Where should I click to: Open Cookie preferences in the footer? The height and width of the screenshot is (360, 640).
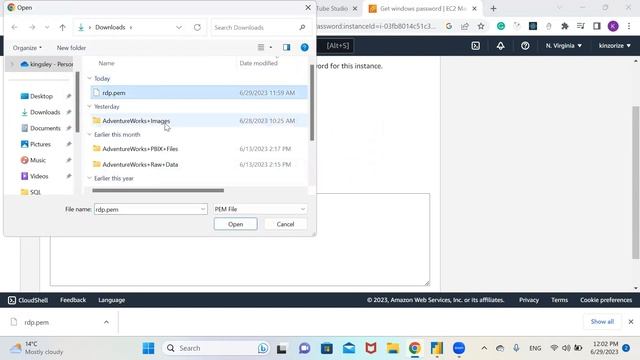click(x=606, y=300)
